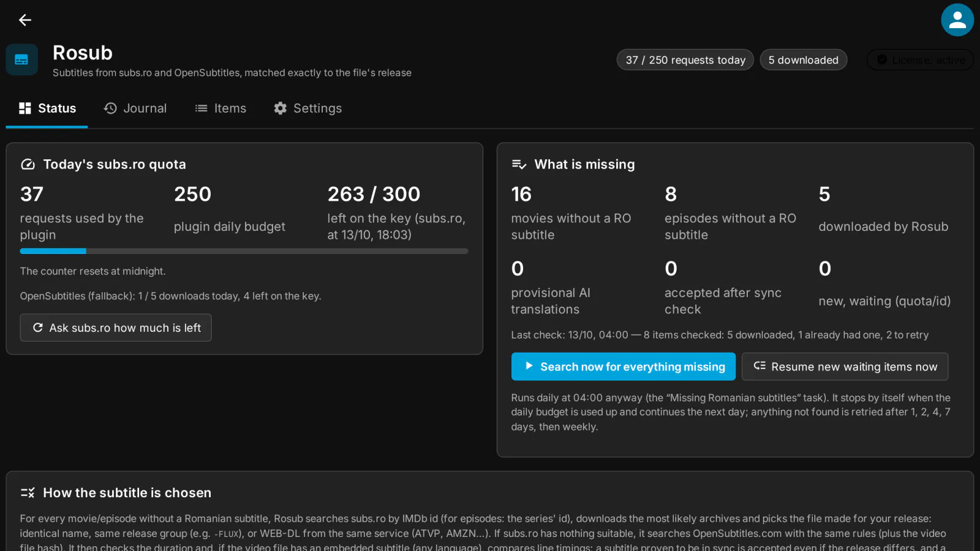The image size is (980, 551).
Task: Click the License: active badge
Action: (x=921, y=60)
